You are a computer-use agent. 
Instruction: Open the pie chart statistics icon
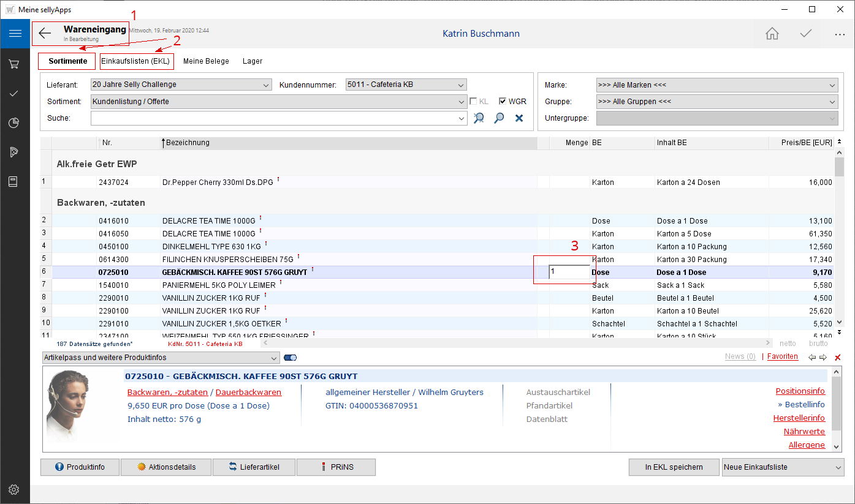point(15,123)
